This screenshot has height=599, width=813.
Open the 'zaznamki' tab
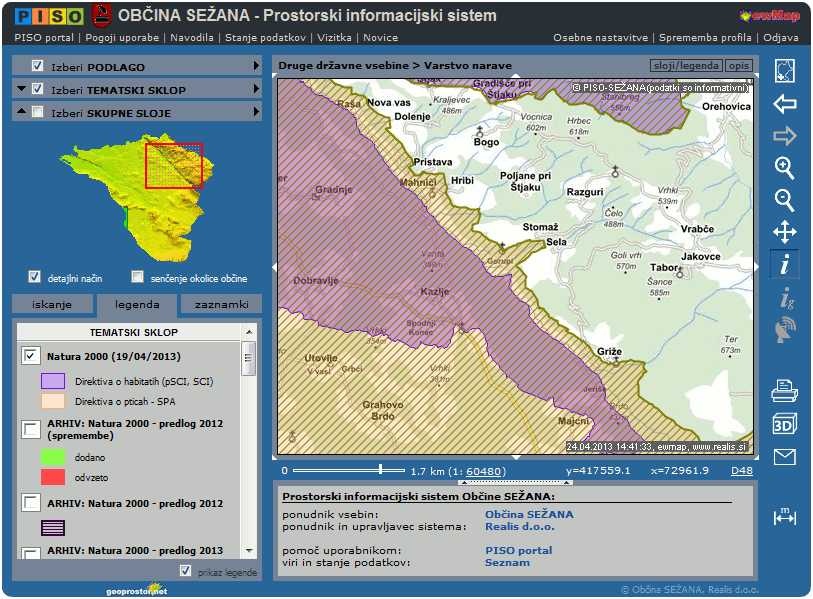pyautogui.click(x=221, y=304)
